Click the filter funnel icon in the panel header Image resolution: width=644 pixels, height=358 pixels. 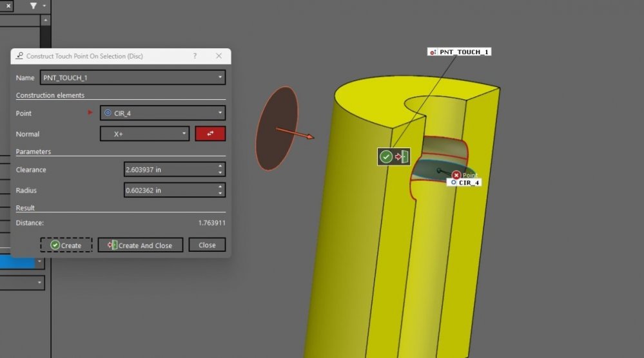point(34,6)
